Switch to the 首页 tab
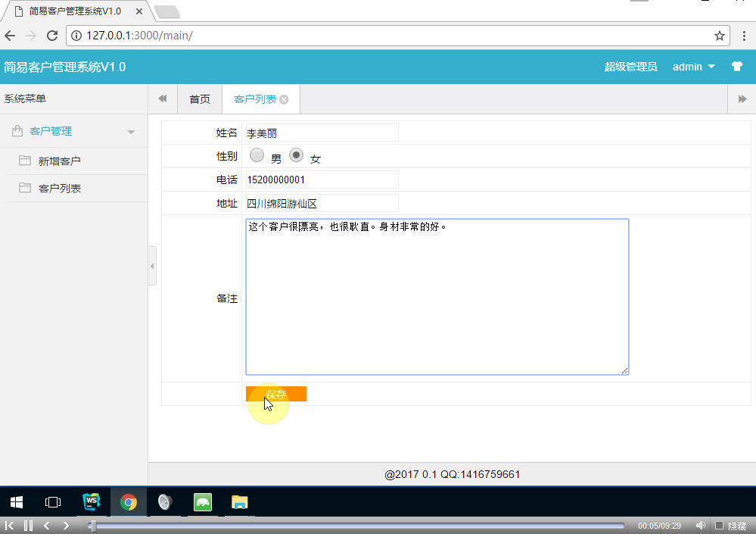756x534 pixels. 199,98
